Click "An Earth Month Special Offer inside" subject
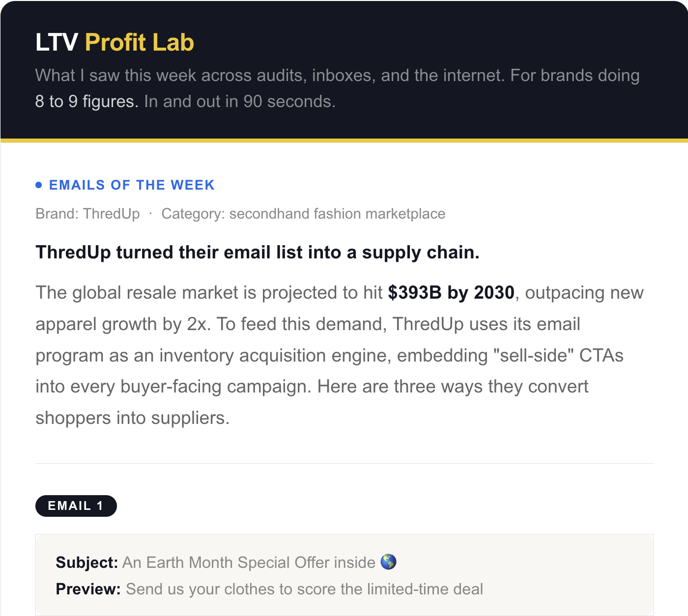 pyautogui.click(x=249, y=562)
